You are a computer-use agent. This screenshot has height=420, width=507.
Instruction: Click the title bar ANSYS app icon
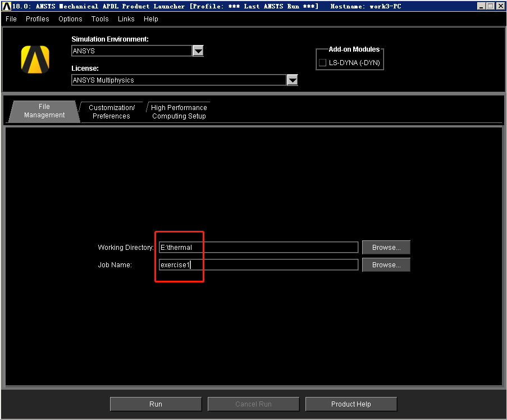[6, 6]
